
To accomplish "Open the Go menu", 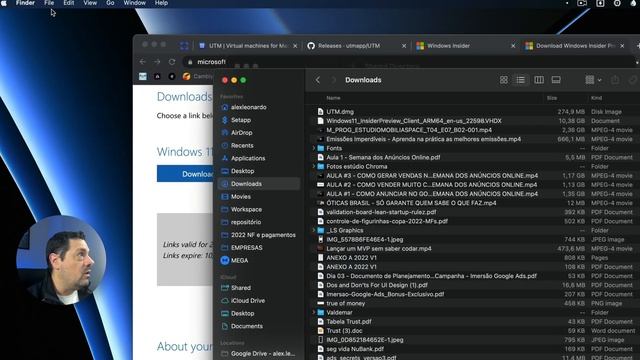I will pyautogui.click(x=110, y=3).
